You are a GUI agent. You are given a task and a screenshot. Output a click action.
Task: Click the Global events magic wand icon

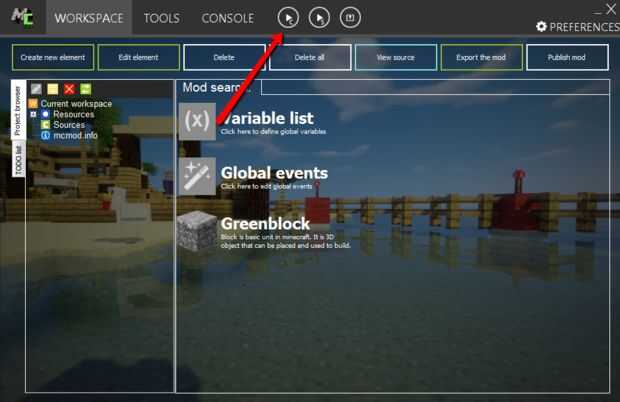(197, 176)
